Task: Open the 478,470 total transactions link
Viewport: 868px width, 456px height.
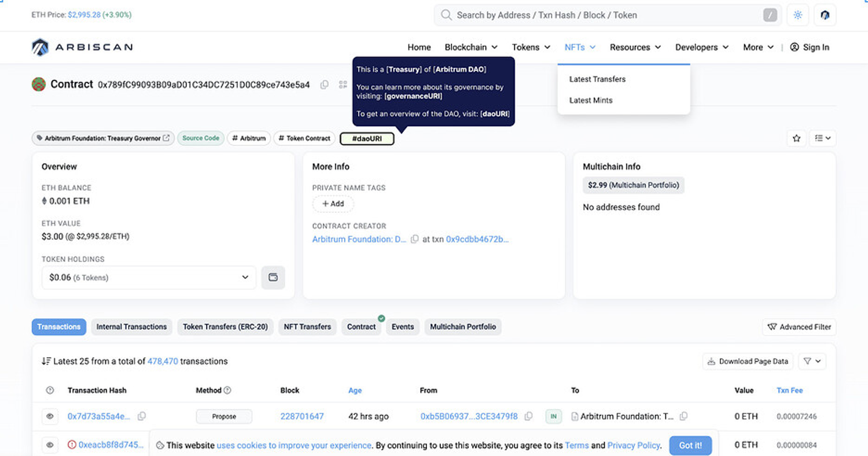Action: (x=163, y=361)
